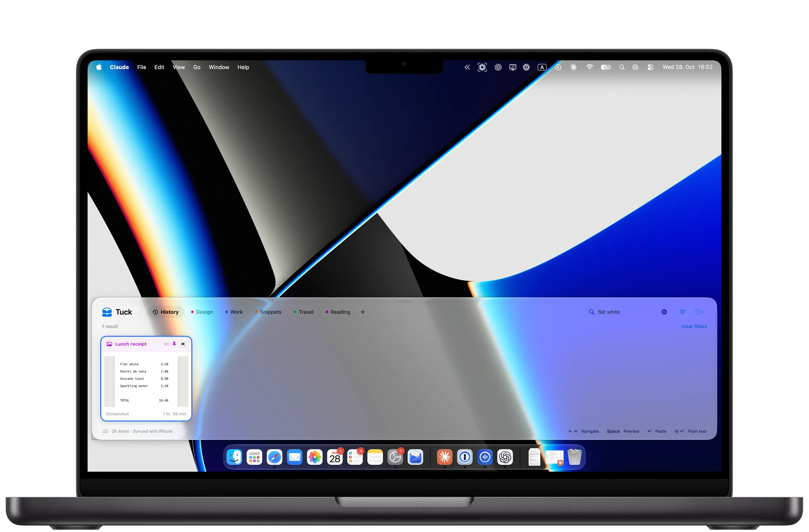Toggle the pin on Lunch receipt card
809x532 pixels.
click(x=174, y=344)
